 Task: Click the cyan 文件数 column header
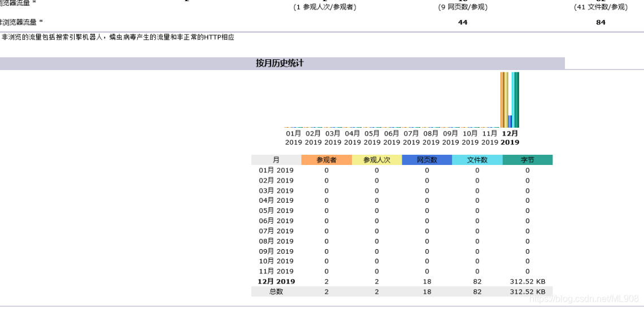(x=477, y=160)
